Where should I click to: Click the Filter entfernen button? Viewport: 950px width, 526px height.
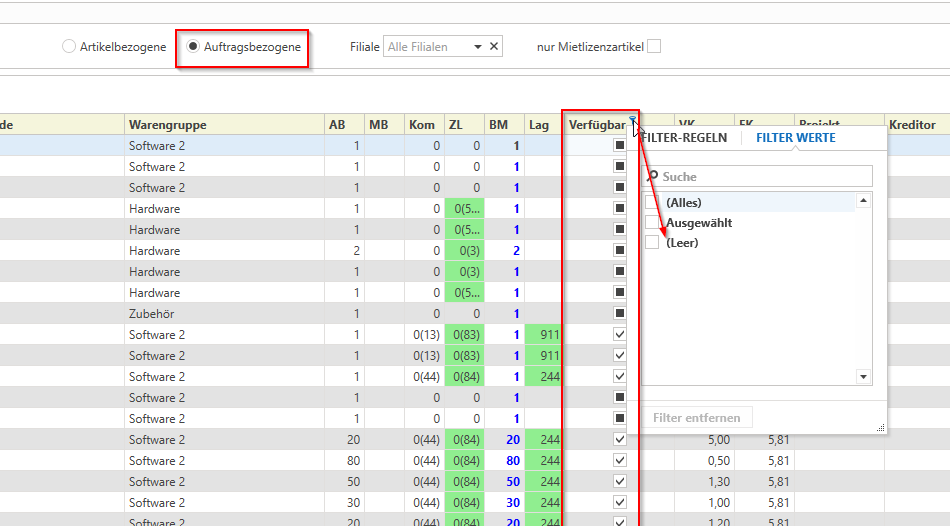[x=697, y=417]
